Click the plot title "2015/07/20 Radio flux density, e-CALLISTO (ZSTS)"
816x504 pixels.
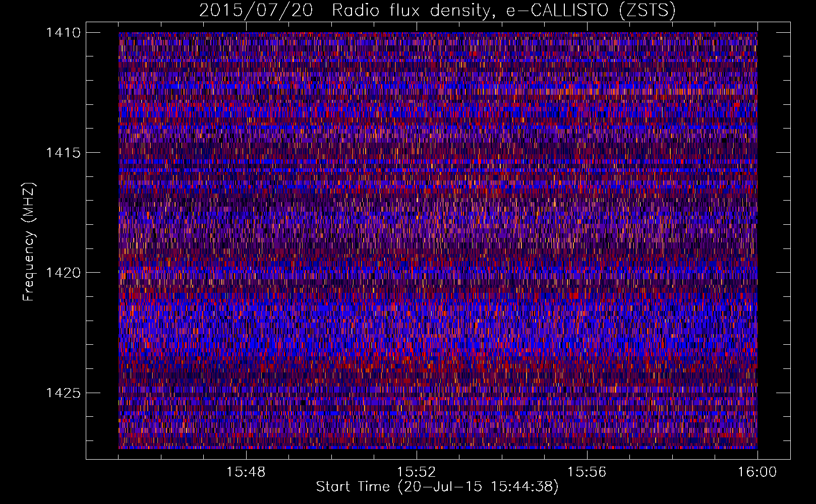(437, 10)
